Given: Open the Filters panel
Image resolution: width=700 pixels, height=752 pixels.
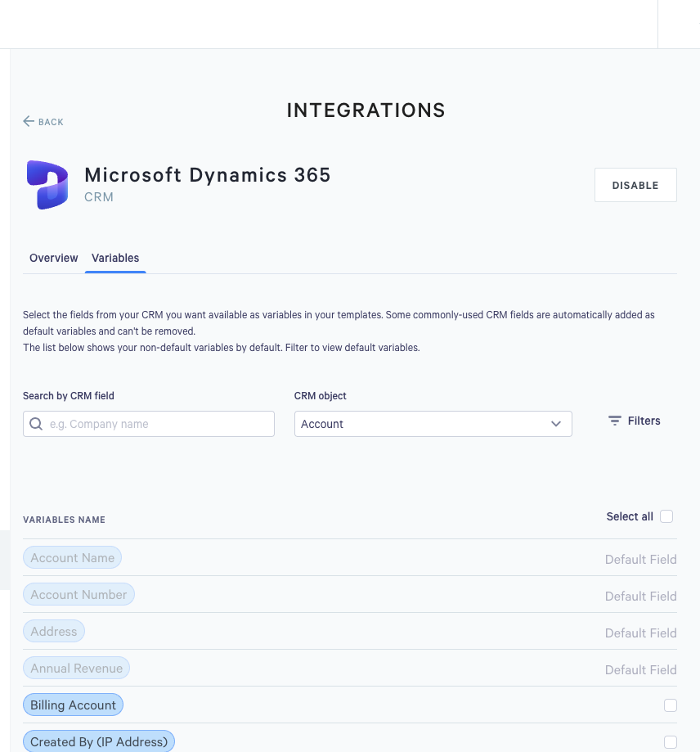Looking at the screenshot, I should [634, 421].
